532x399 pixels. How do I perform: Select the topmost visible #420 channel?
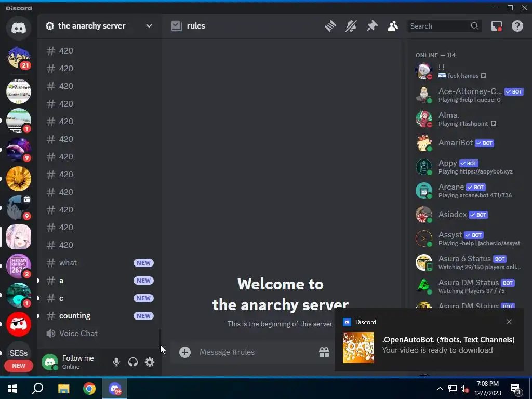click(x=100, y=50)
